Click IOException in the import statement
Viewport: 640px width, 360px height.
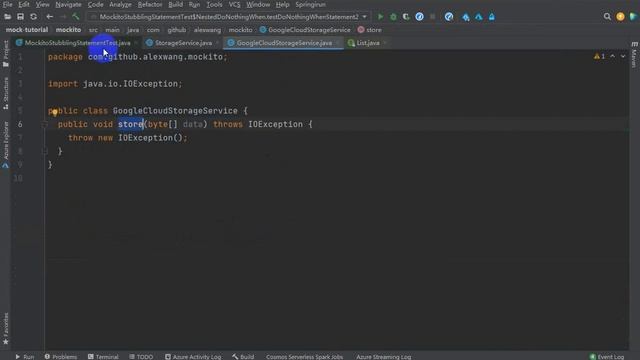(151, 84)
